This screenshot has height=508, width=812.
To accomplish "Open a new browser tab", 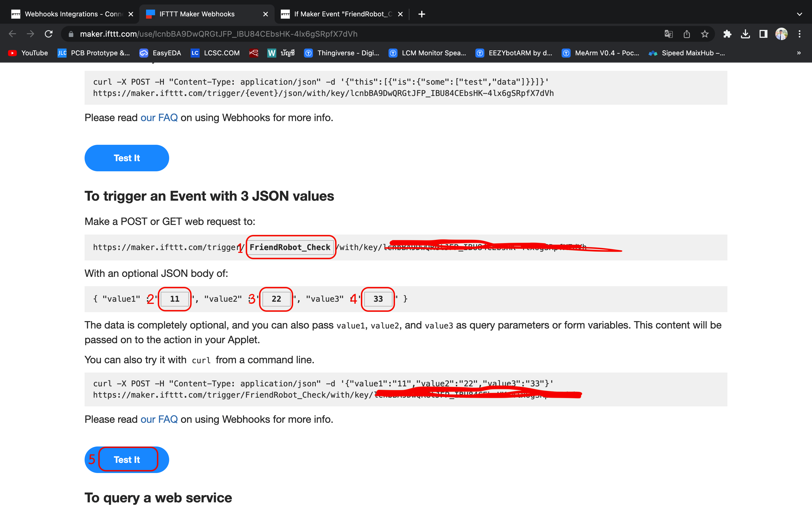I will pyautogui.click(x=422, y=14).
